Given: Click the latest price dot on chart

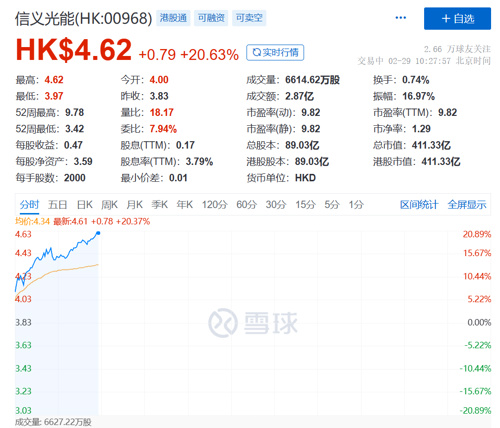Looking at the screenshot, I should 98,233.
